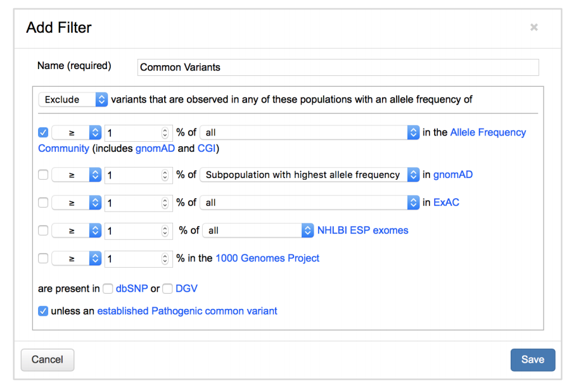
Task: Click the Cancel button
Action: [x=48, y=360]
